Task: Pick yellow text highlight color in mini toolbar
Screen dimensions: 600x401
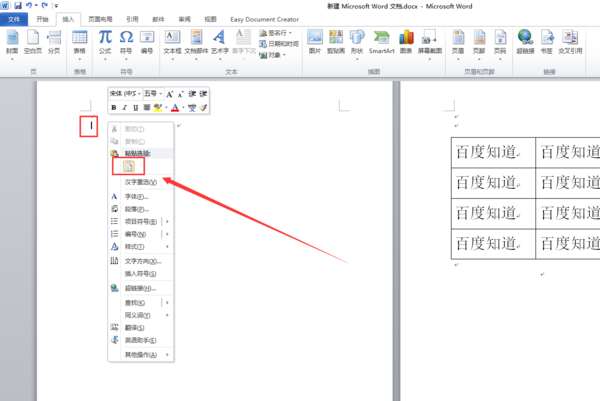Action: pos(158,108)
